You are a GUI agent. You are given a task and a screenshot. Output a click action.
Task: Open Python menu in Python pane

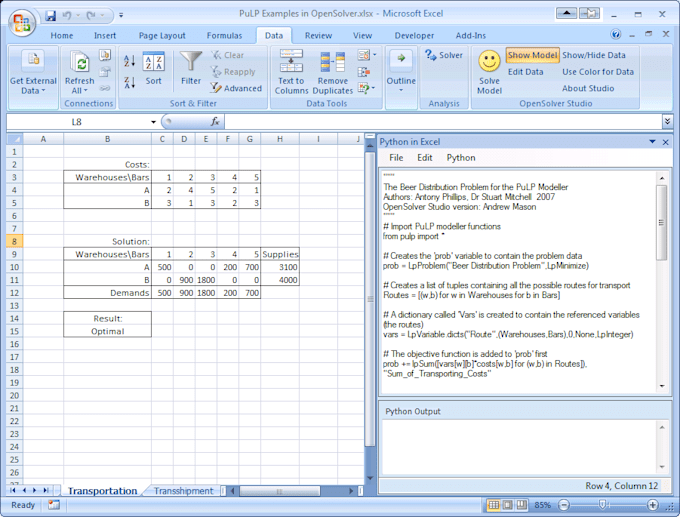[461, 158]
